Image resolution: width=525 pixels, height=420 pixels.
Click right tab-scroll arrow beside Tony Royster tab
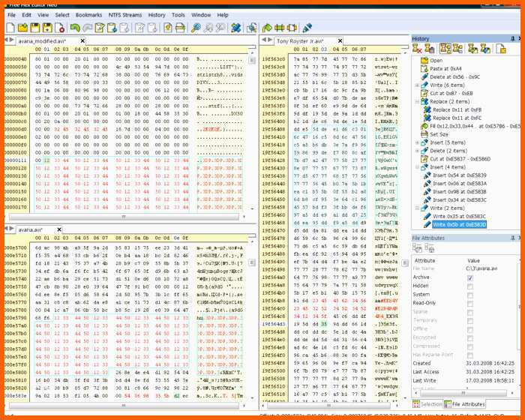(269, 40)
